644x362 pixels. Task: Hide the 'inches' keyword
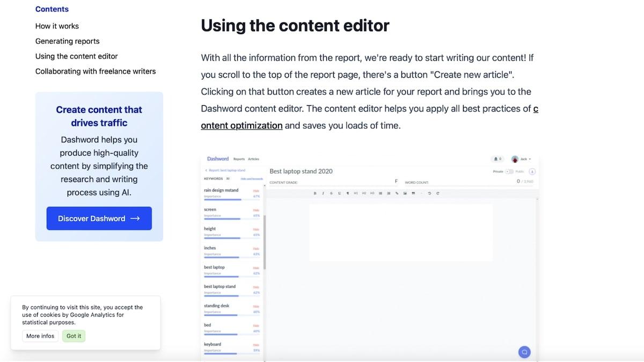(256, 249)
